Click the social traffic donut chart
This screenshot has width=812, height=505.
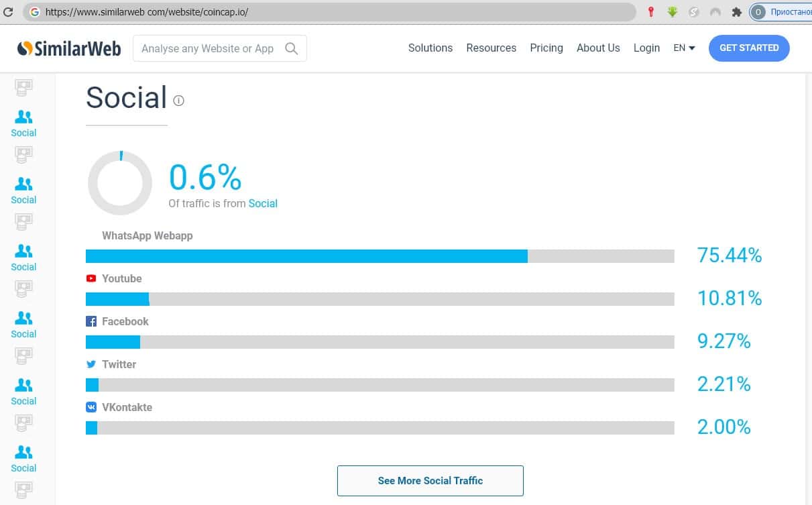[120, 183]
